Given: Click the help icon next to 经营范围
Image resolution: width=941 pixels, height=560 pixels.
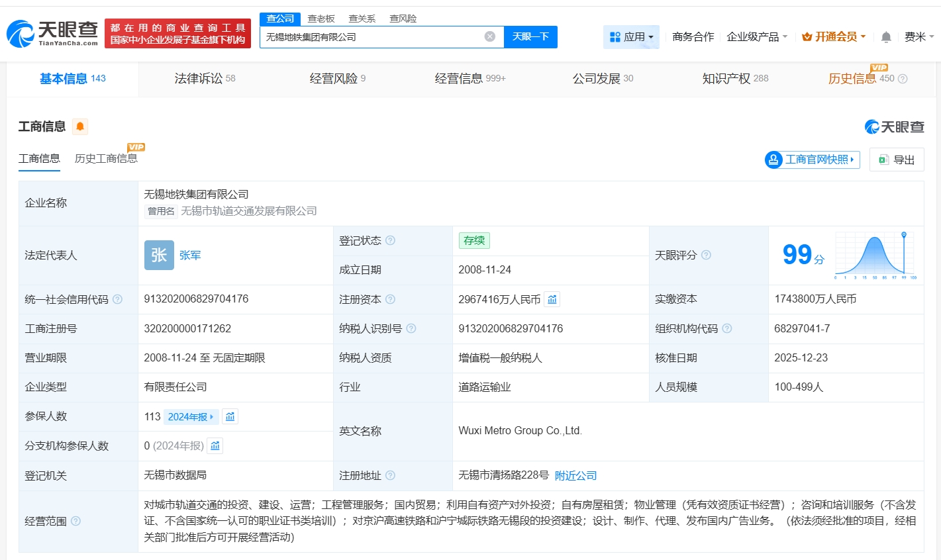Looking at the screenshot, I should (76, 522).
